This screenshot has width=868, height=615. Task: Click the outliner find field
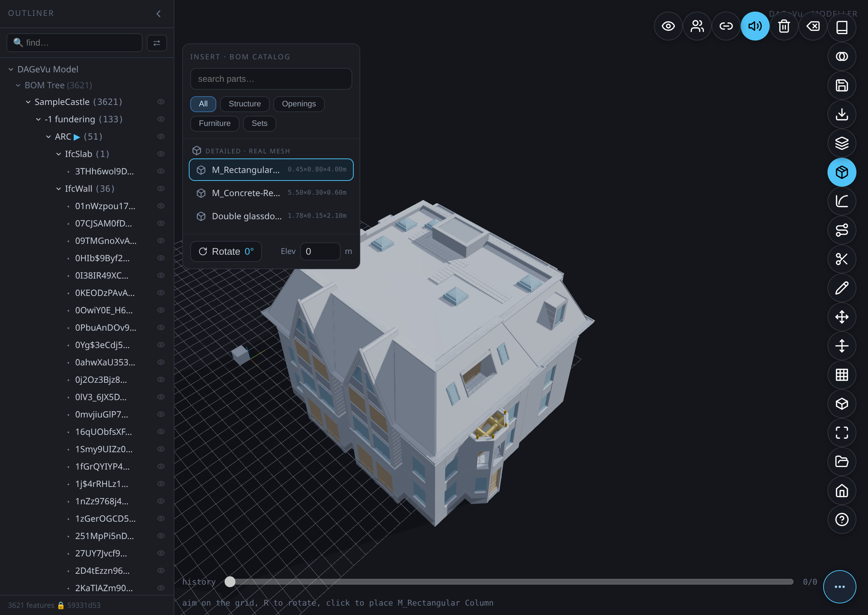75,43
